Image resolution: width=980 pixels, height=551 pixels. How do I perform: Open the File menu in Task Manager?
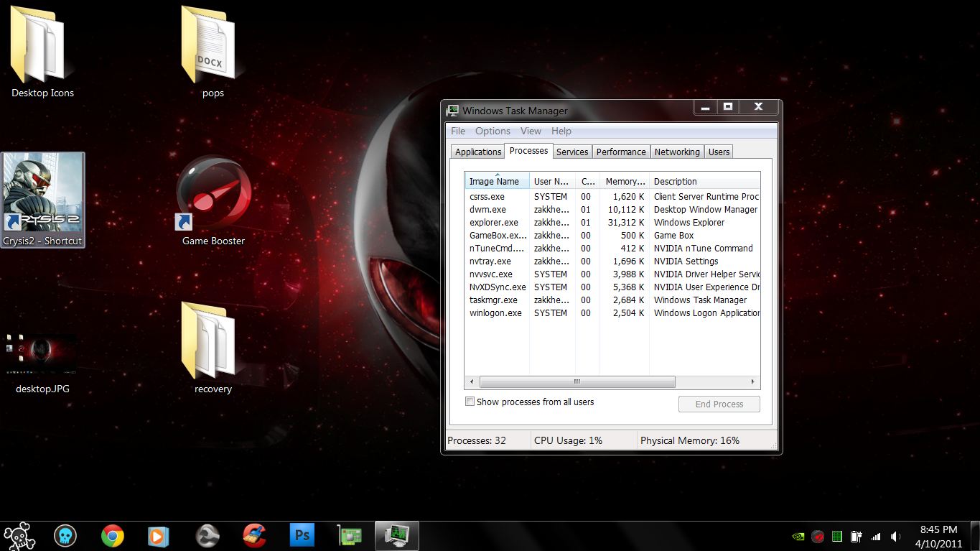[x=458, y=131]
